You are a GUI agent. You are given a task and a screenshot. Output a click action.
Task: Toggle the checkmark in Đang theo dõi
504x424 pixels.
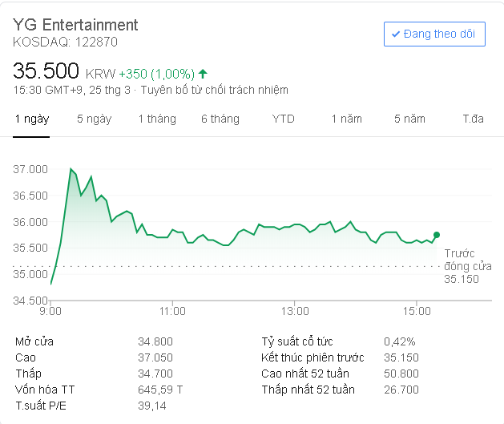(x=396, y=34)
